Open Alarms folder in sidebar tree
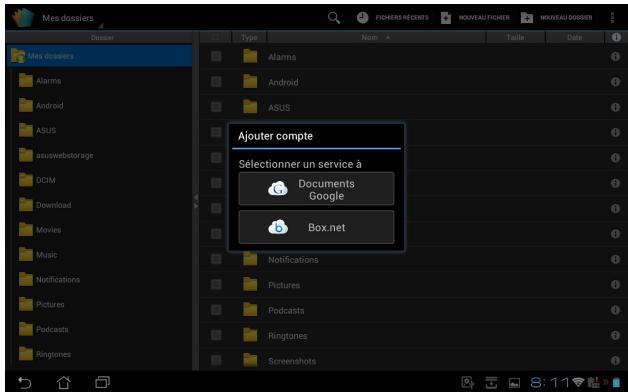The height and width of the screenshot is (392, 628). (40, 81)
